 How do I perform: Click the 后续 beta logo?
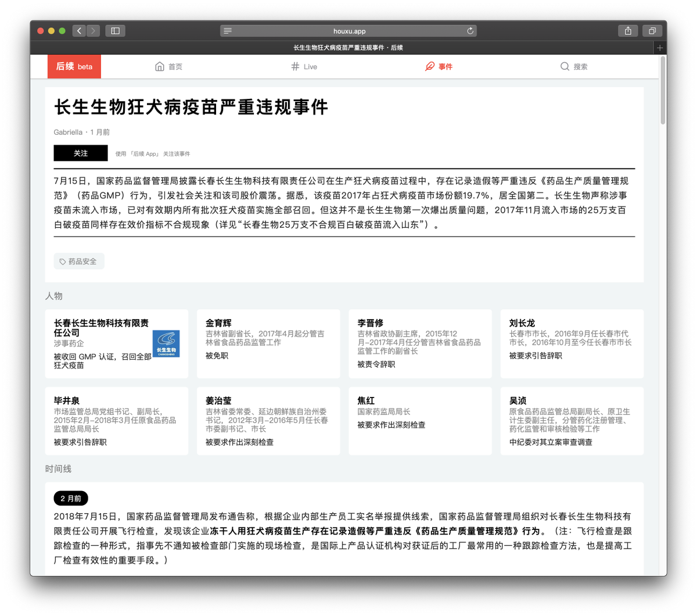pyautogui.click(x=74, y=66)
